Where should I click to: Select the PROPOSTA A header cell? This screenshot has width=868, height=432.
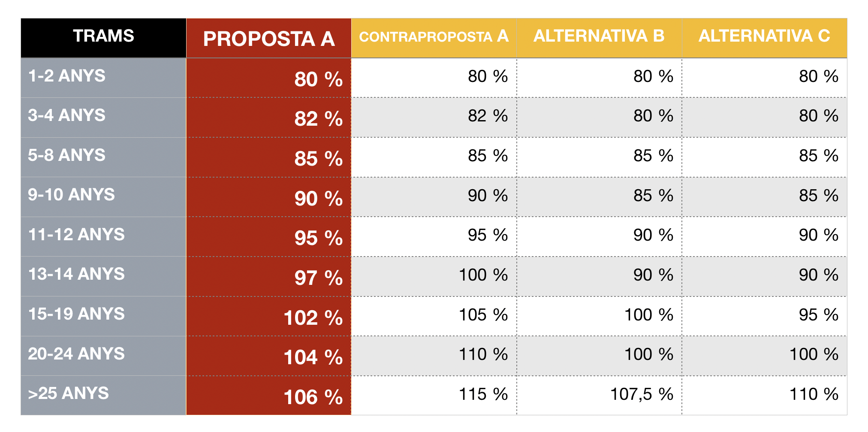[269, 39]
